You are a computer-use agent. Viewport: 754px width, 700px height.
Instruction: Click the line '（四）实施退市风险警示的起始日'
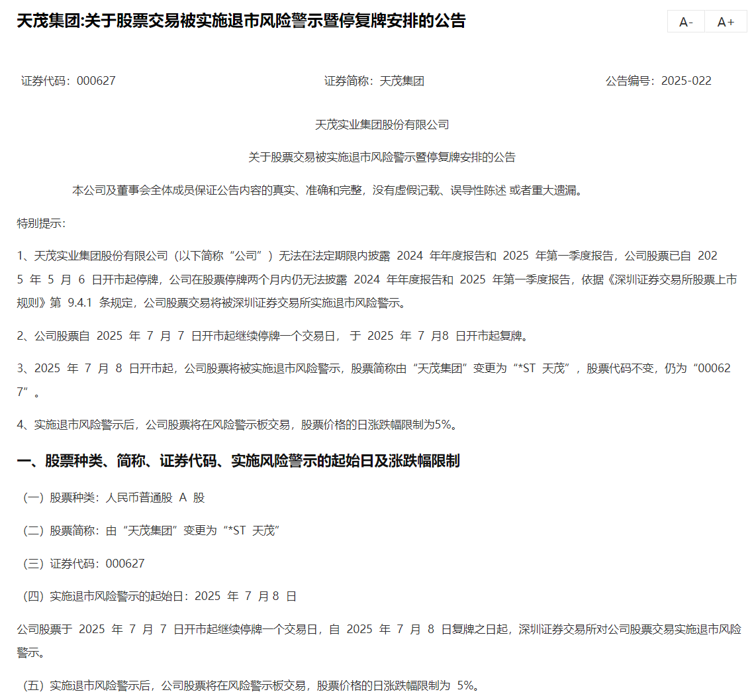coord(160,597)
